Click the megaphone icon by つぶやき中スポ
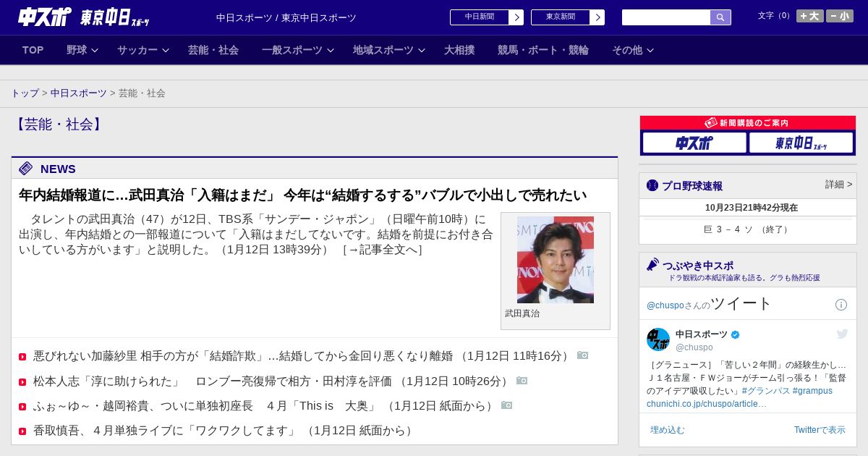The image size is (868, 456). tap(653, 265)
